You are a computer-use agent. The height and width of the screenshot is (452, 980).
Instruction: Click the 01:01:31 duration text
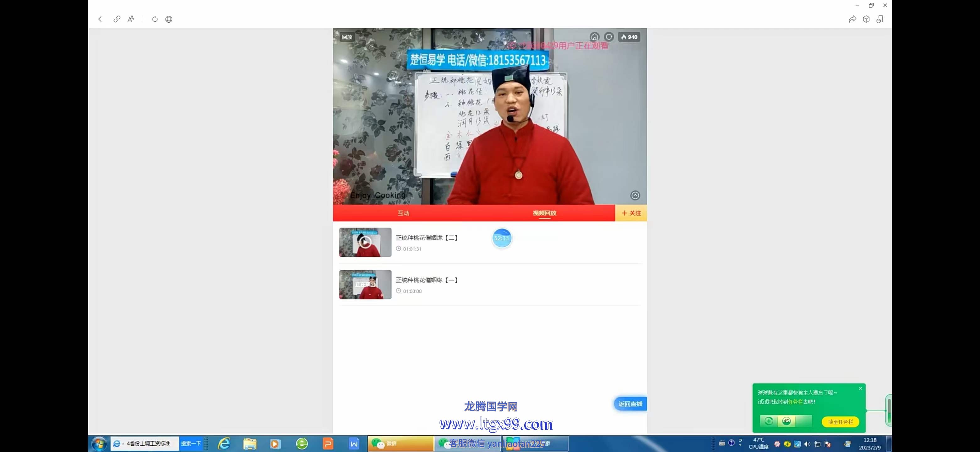(412, 249)
